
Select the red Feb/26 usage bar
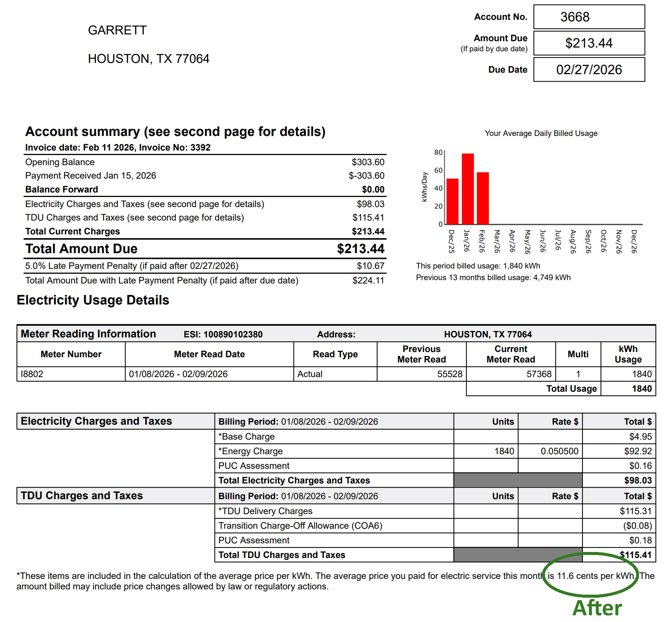click(482, 198)
